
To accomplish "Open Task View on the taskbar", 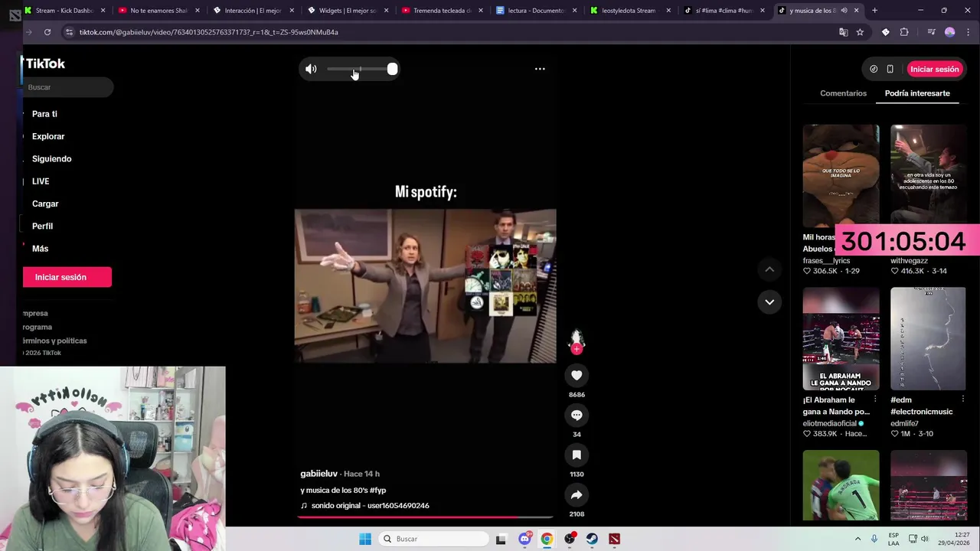I will point(501,539).
